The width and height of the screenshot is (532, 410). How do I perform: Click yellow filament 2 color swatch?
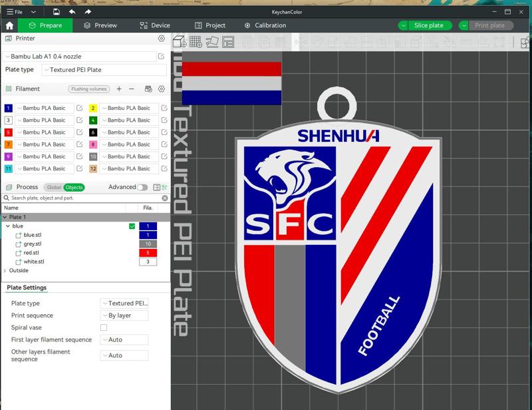coord(93,108)
